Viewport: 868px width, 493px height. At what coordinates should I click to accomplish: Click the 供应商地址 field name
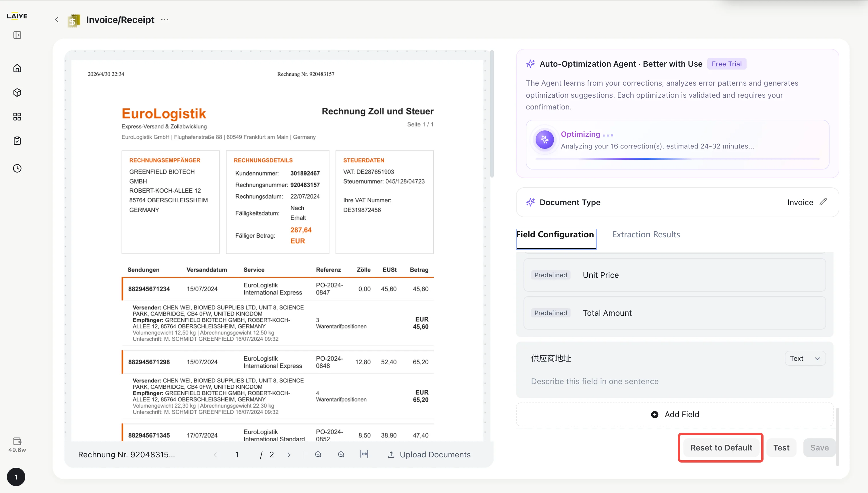(x=551, y=358)
